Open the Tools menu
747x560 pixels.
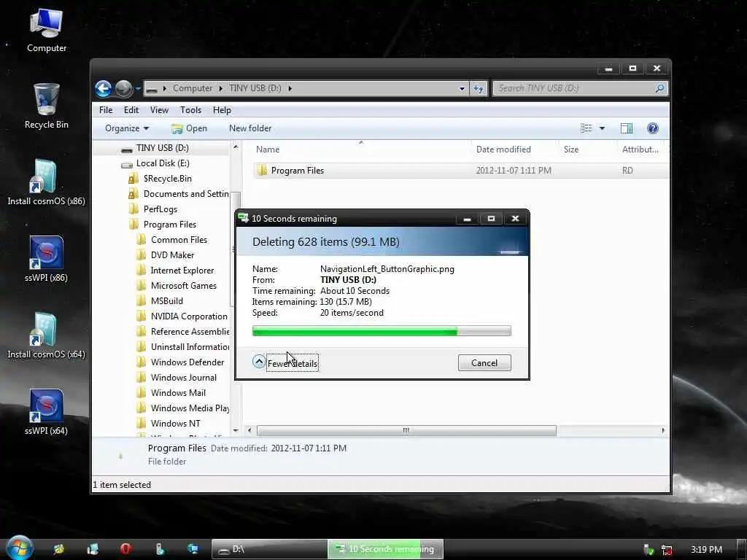[x=190, y=110]
